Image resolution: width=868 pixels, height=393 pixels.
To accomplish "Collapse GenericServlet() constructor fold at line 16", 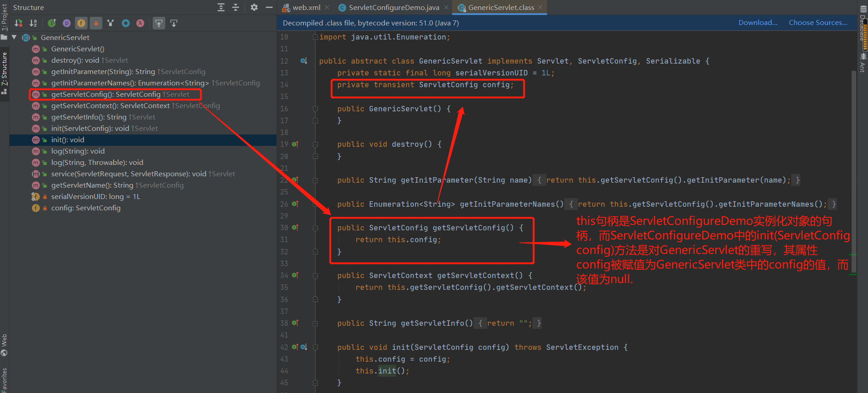I will (315, 109).
